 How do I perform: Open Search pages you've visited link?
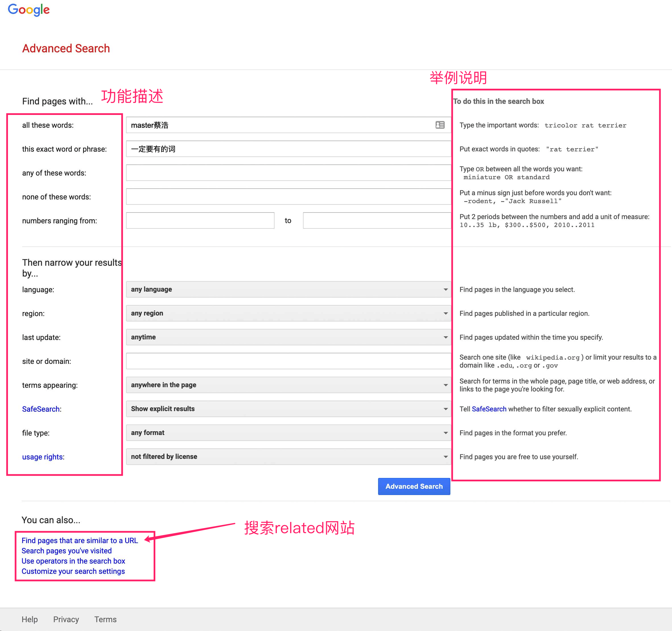pyautogui.click(x=67, y=550)
